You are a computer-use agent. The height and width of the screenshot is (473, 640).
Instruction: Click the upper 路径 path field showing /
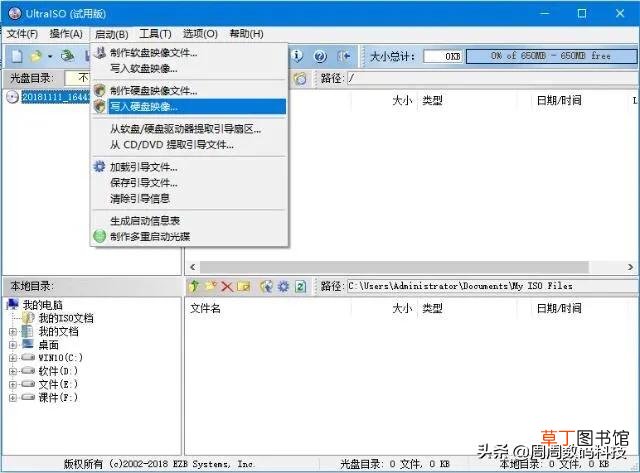click(493, 78)
